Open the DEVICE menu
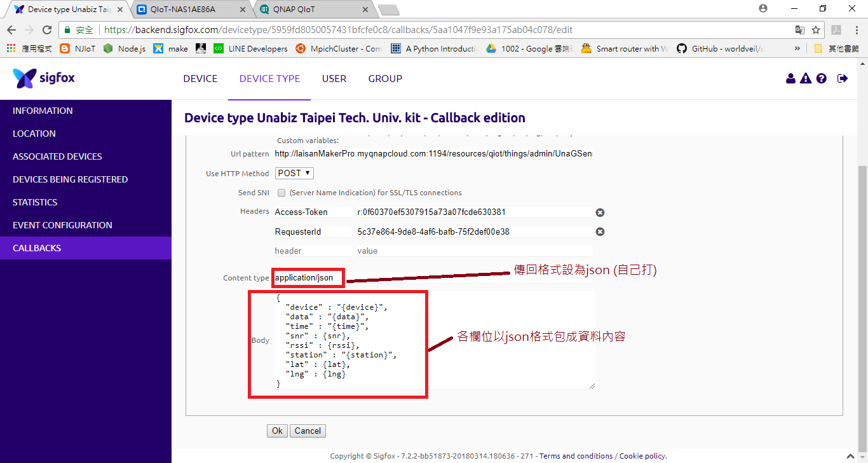 click(200, 79)
